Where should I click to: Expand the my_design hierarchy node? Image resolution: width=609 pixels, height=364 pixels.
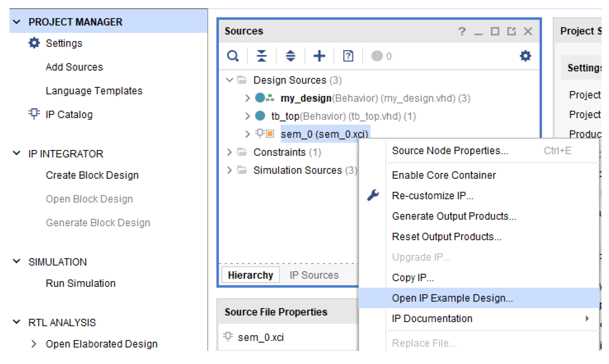(247, 98)
